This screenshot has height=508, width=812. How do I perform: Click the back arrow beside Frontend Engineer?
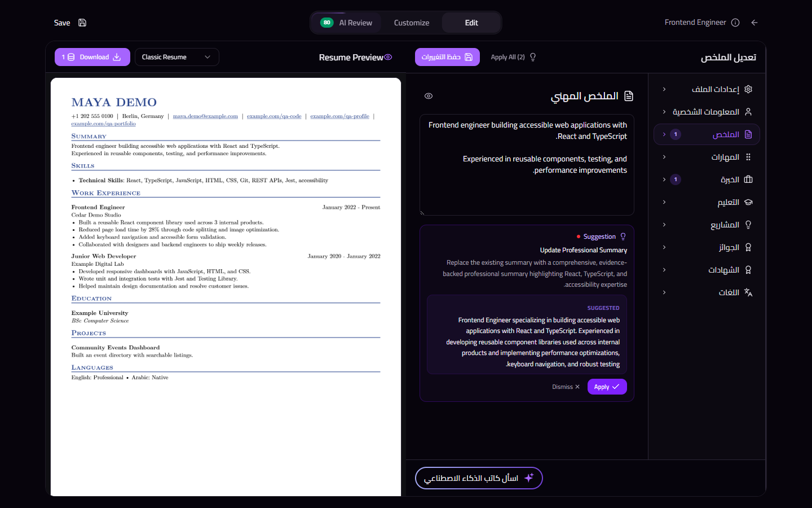point(754,23)
